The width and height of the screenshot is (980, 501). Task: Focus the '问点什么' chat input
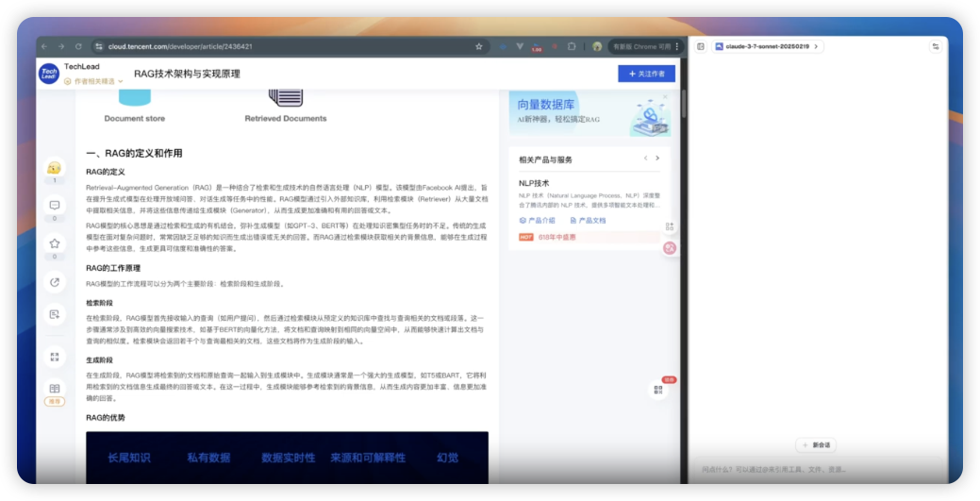click(818, 469)
